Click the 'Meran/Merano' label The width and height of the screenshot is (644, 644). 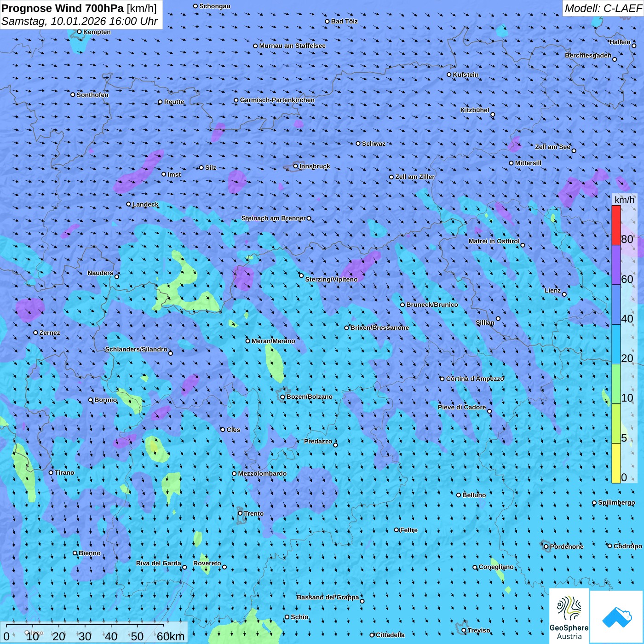pos(273,341)
